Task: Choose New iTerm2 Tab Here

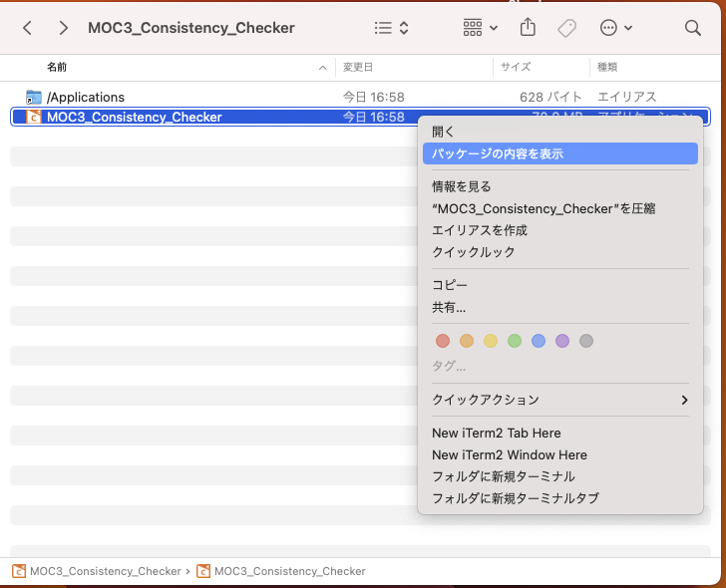Action: point(560,433)
